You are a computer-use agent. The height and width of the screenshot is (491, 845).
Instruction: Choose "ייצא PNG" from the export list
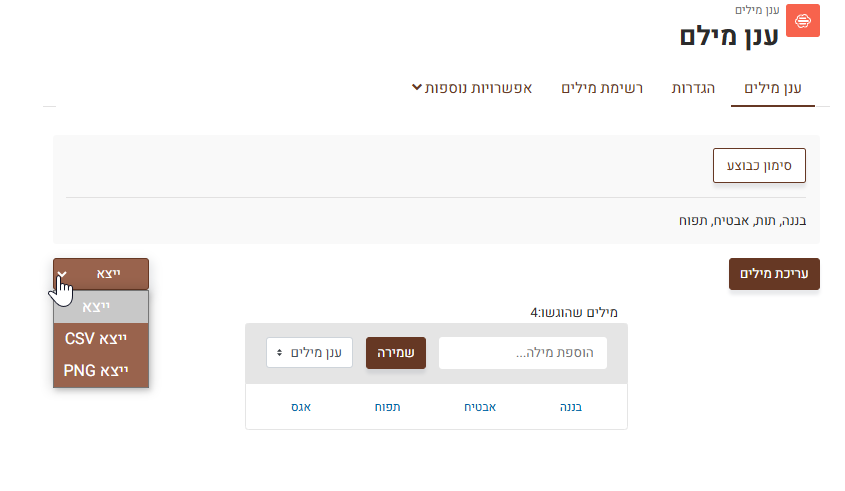click(101, 371)
